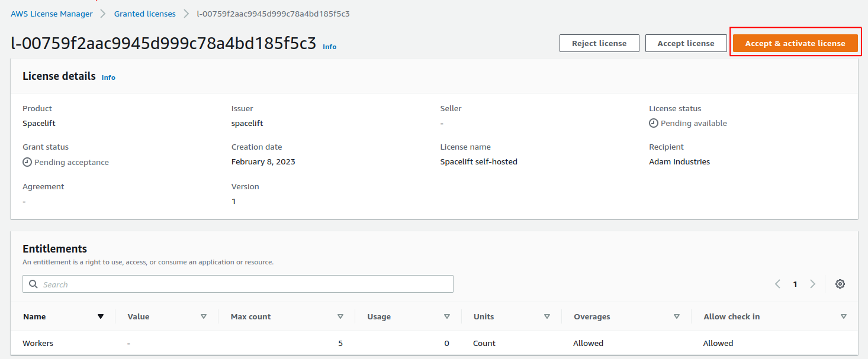Open Info link next to license ID
Screen dimensions: 868x359
click(x=329, y=47)
